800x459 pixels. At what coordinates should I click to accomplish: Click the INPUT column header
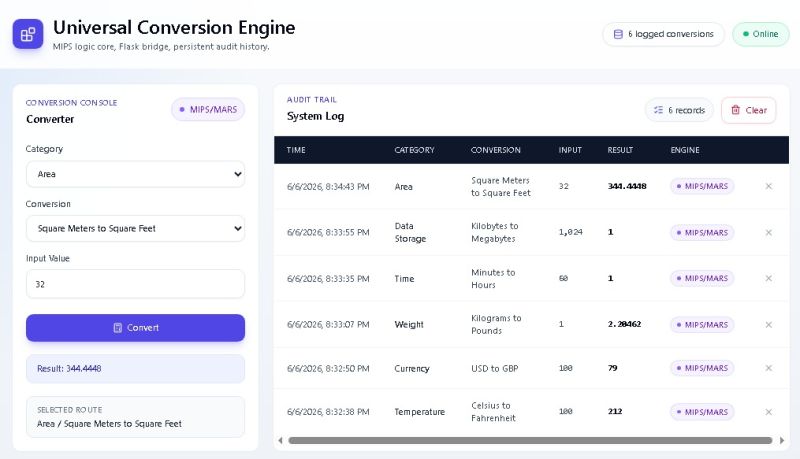coord(570,150)
